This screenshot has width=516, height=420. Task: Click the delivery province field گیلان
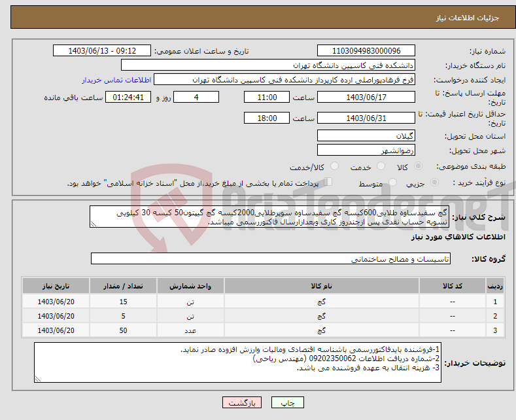click(x=366, y=135)
